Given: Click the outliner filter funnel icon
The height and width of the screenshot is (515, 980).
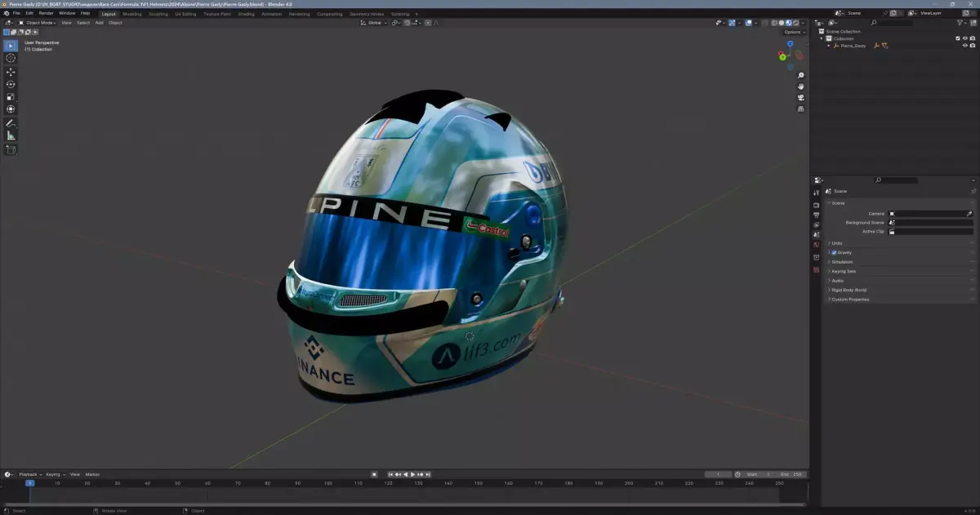Looking at the screenshot, I should (961, 23).
